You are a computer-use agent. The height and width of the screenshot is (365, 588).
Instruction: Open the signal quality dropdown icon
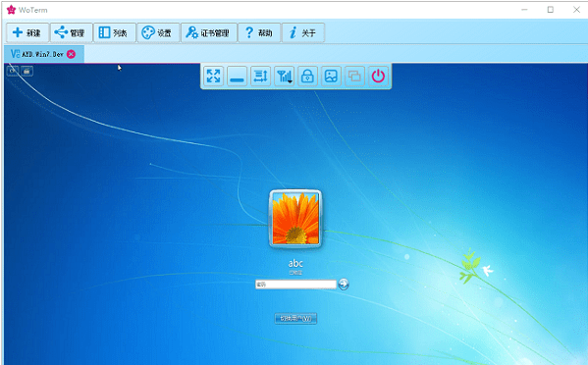tap(285, 77)
